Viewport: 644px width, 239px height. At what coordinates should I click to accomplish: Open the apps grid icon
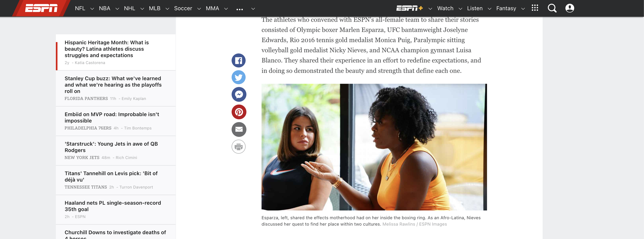[x=535, y=8]
